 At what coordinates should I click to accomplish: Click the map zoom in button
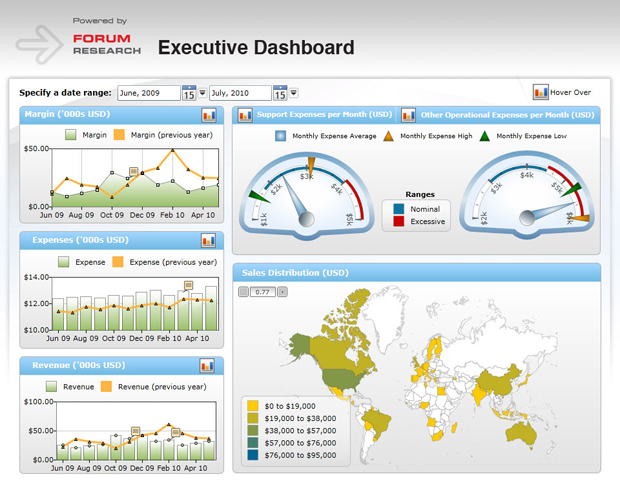(x=282, y=292)
